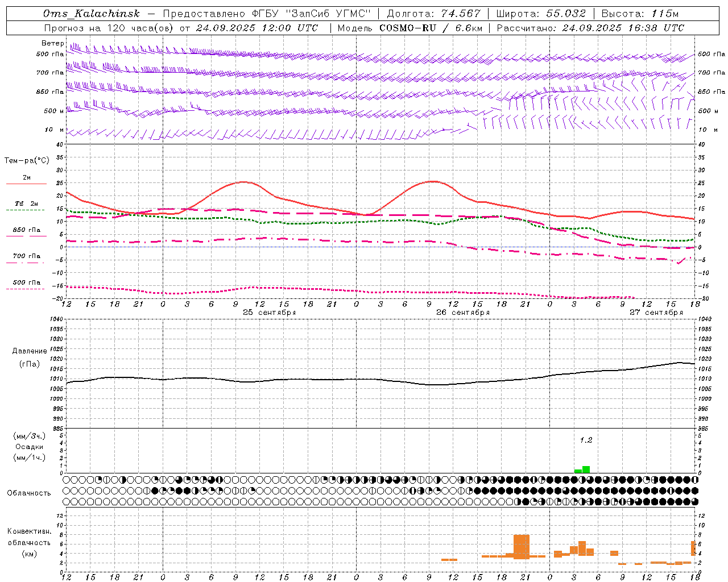Click the Td 2м dew point legend entry
The image size is (728, 582).
pyautogui.click(x=27, y=203)
